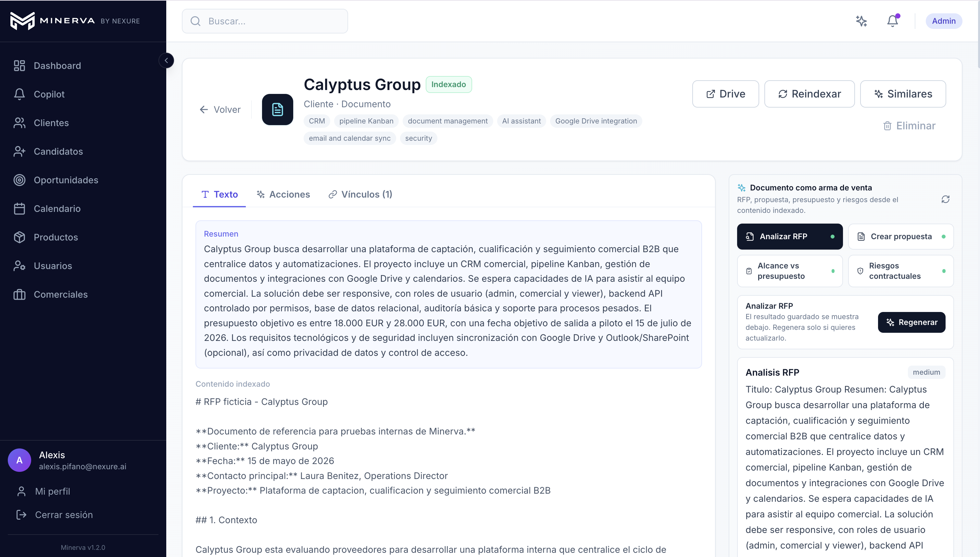The height and width of the screenshot is (557, 980).
Task: Open the Vínculos (1) tab
Action: [360, 195]
